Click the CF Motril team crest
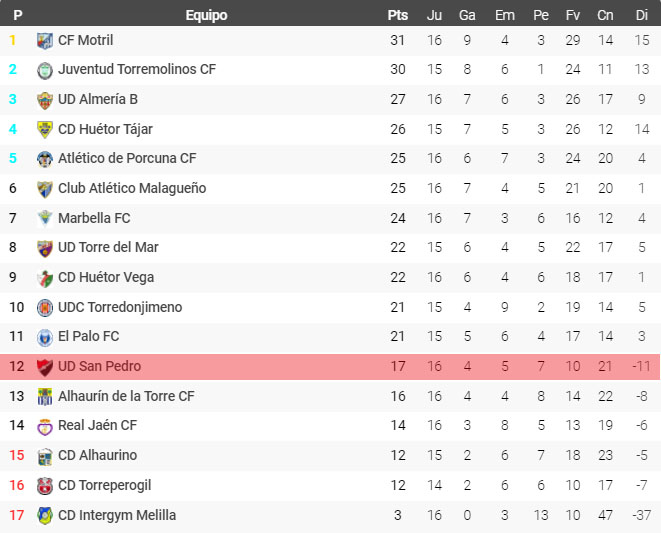Viewport: 661px width, 533px height. (45, 41)
